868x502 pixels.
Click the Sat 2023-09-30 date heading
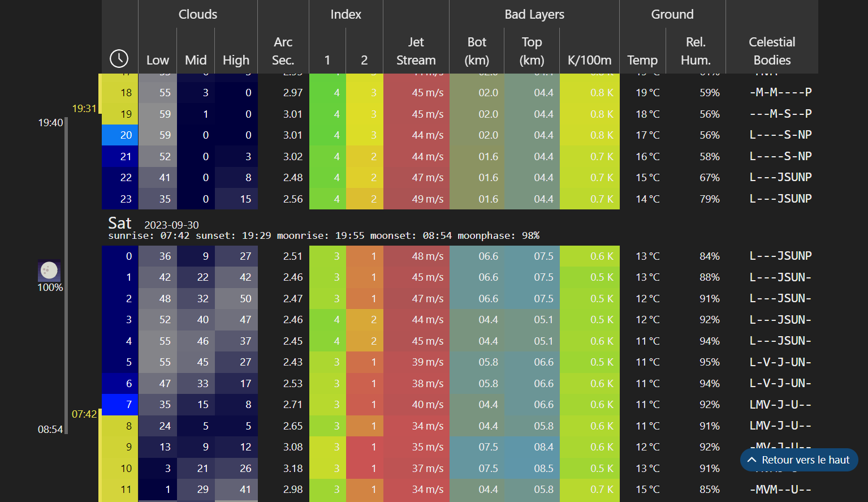point(154,224)
